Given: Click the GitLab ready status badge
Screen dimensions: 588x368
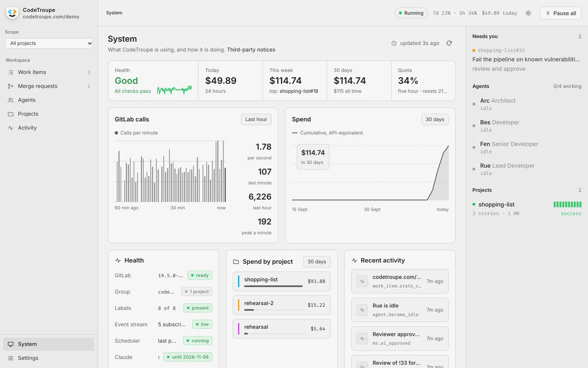Looking at the screenshot, I should (x=200, y=276).
